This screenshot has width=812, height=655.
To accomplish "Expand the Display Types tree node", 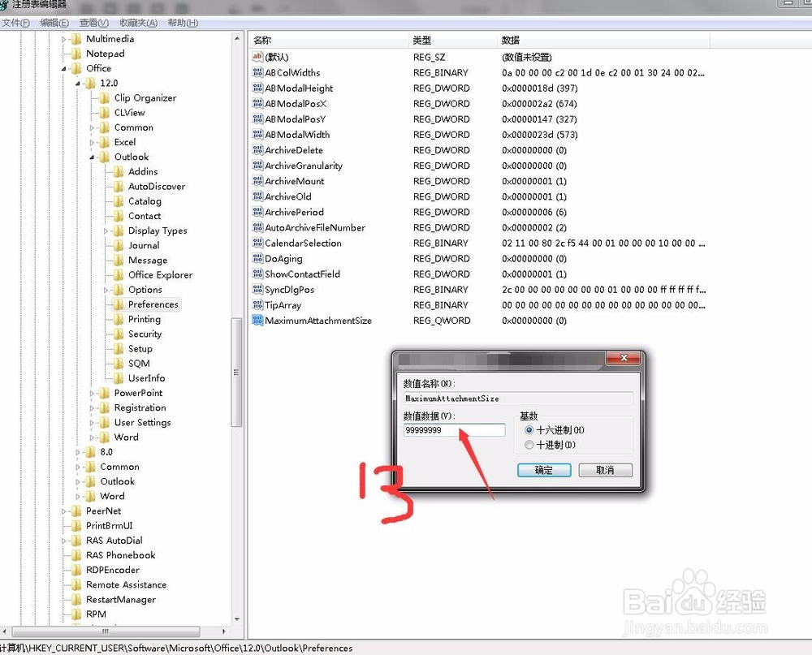I will coord(106,231).
